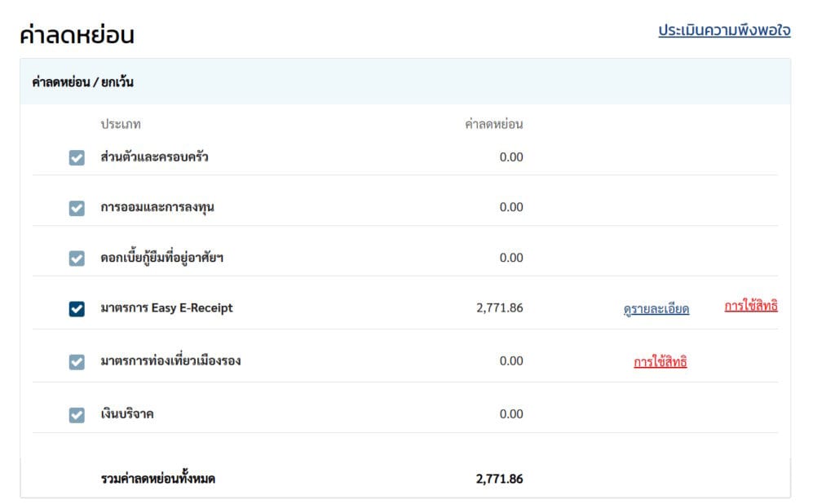Uncheck the มาตรการ Easy E-Receipt checkbox
The height and width of the screenshot is (504, 835).
[77, 309]
